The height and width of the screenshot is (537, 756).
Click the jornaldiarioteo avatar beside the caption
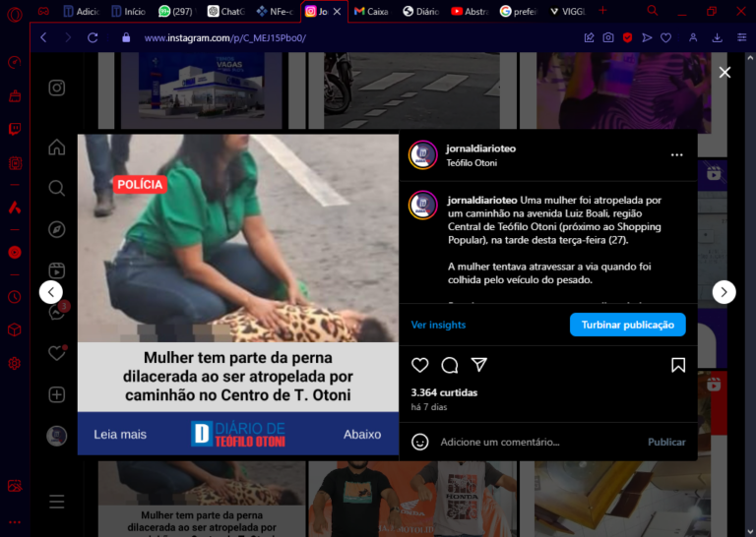tap(423, 206)
